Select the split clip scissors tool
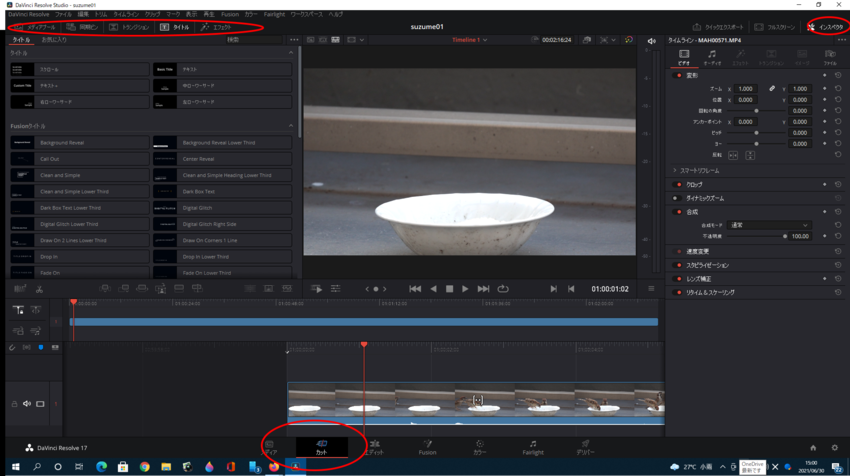 point(39,289)
